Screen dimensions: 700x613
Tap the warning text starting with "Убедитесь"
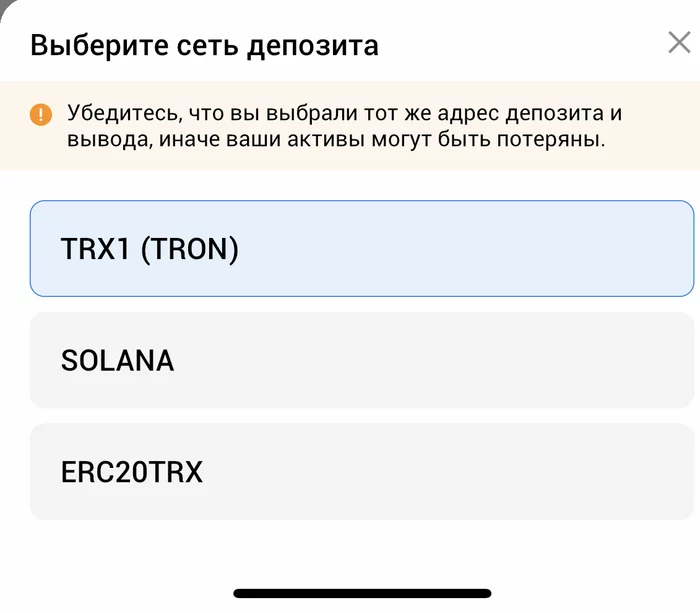point(344,125)
